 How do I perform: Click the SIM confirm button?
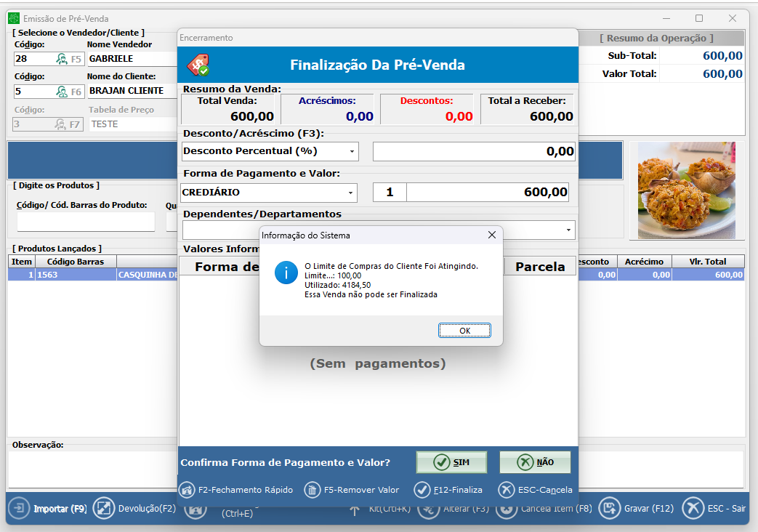451,462
